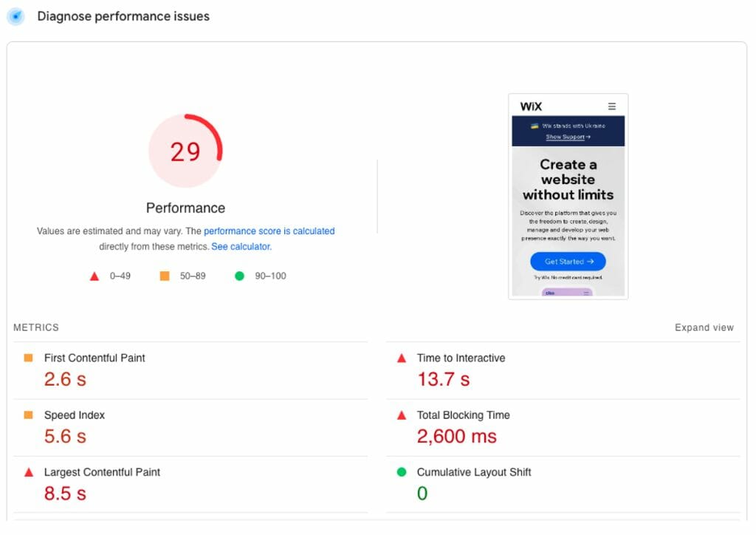Click the Wix page screenshot thumbnail
Viewport: 756px width, 535px height.
pyautogui.click(x=568, y=196)
